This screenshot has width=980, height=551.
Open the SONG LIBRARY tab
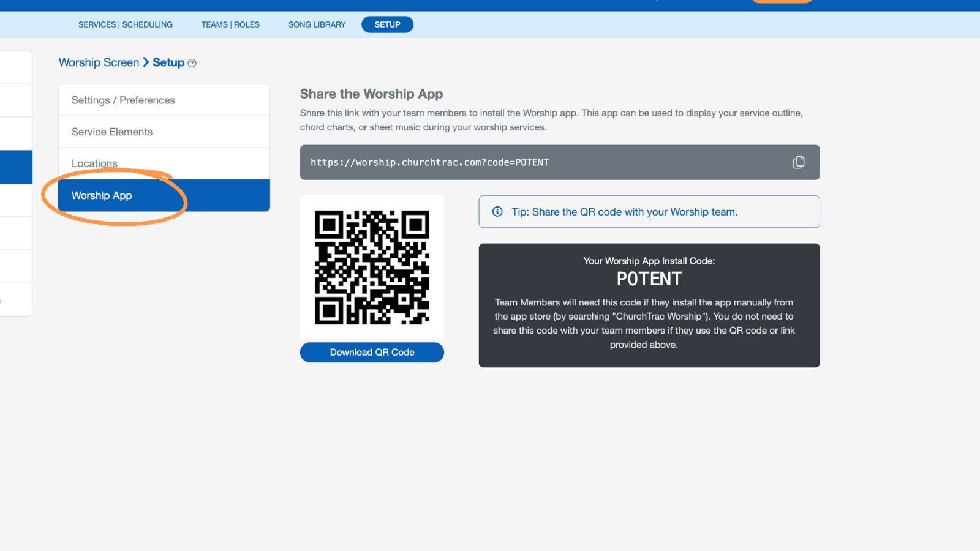pyautogui.click(x=317, y=24)
